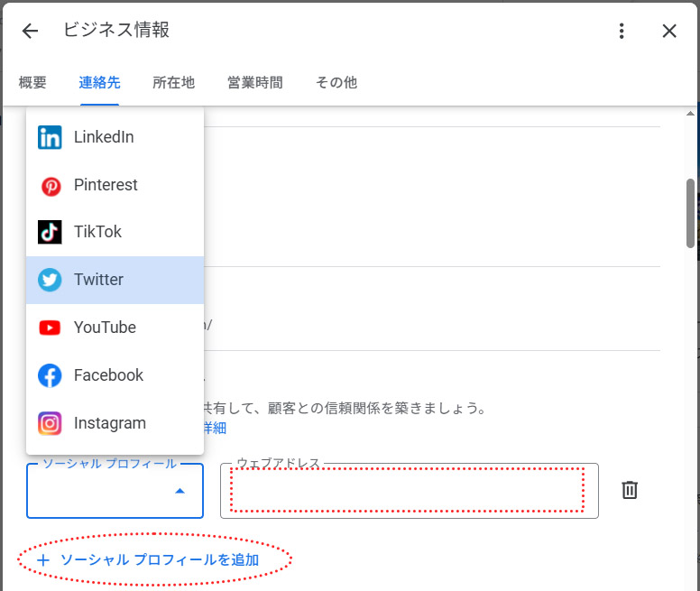
Task: Choose Pinterest from the profile list
Action: click(115, 185)
